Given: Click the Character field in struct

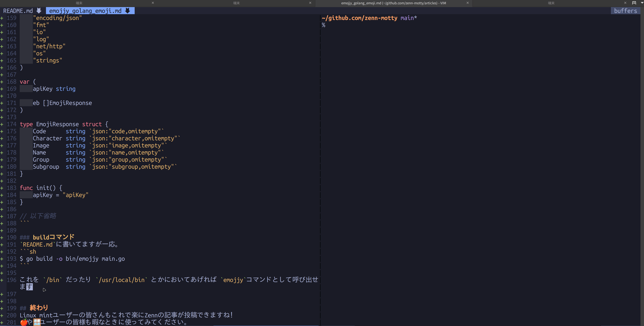Looking at the screenshot, I should pyautogui.click(x=47, y=138).
